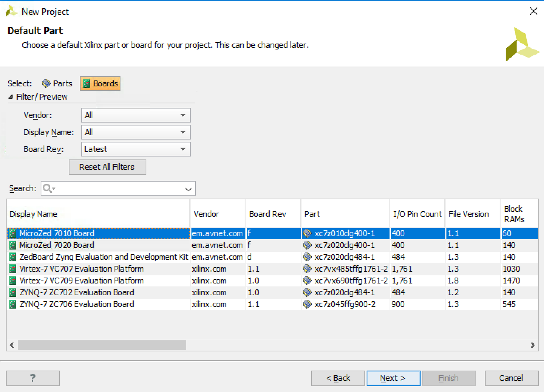Open the search history dropdown arrow
This screenshot has width=544, height=392.
[x=188, y=189]
